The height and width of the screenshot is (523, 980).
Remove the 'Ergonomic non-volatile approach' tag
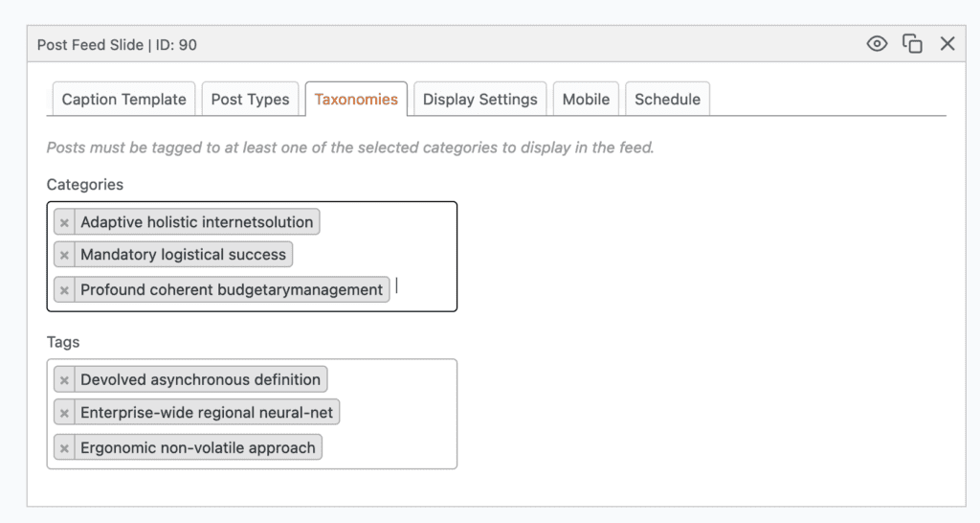[64, 448]
